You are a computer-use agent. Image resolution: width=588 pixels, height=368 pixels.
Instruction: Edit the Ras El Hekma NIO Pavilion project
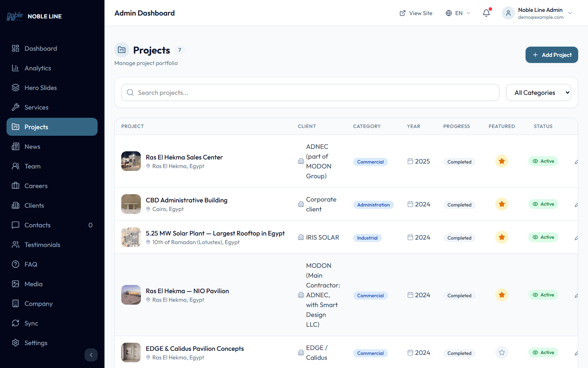coord(576,296)
